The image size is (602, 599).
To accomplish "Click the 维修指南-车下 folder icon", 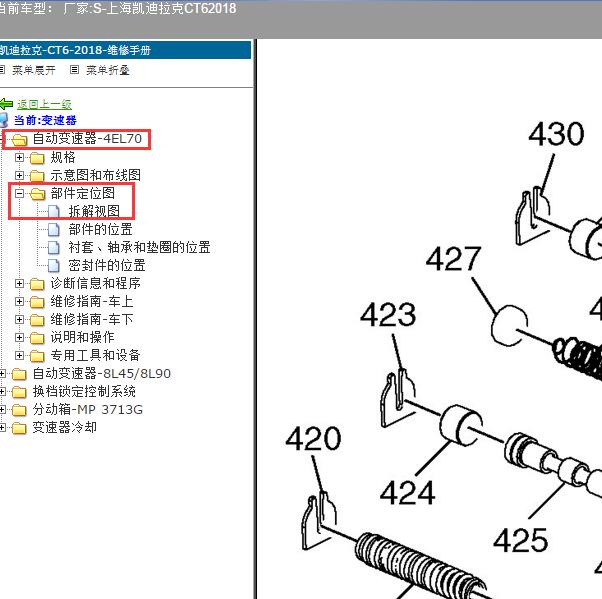I will click(x=37, y=320).
